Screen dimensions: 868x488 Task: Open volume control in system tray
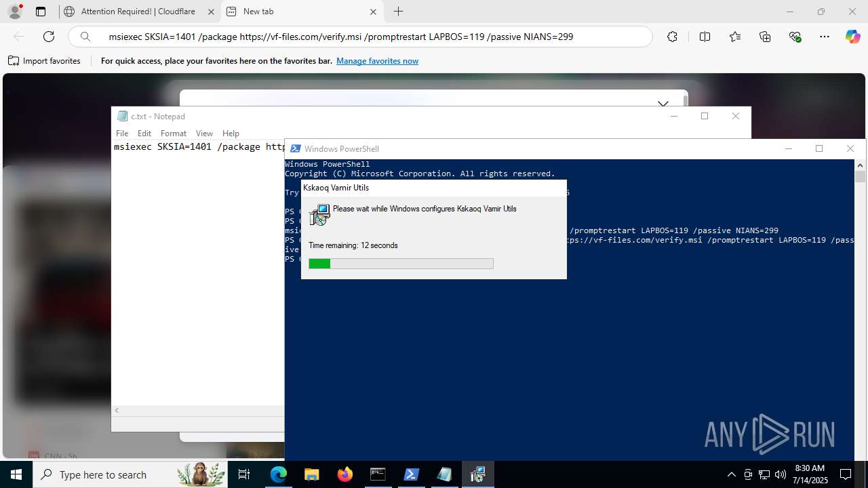click(x=781, y=474)
